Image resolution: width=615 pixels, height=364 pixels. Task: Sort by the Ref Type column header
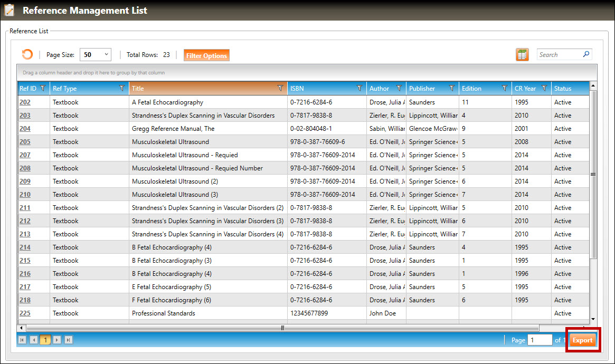coord(64,89)
